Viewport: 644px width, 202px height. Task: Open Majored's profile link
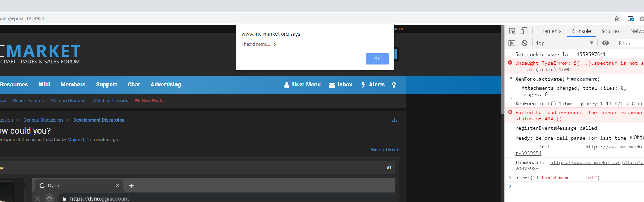pyautogui.click(x=76, y=140)
